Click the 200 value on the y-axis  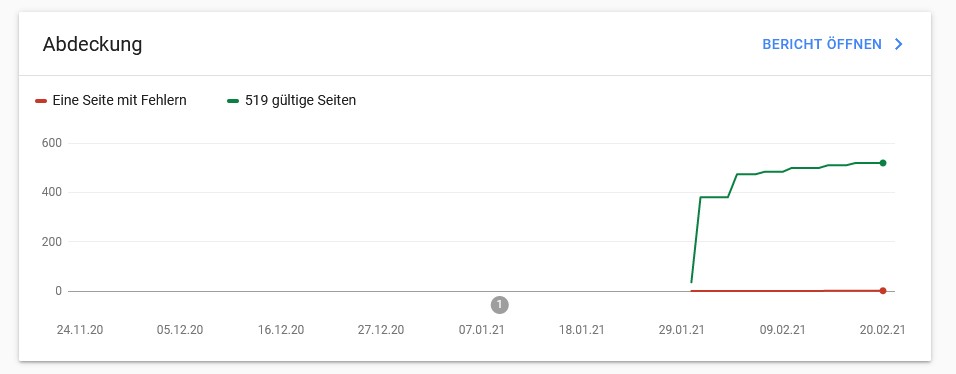point(53,242)
